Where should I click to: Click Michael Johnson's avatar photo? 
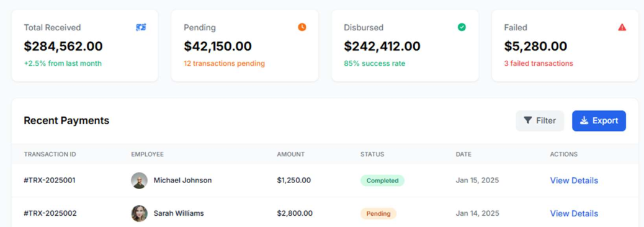click(x=139, y=180)
